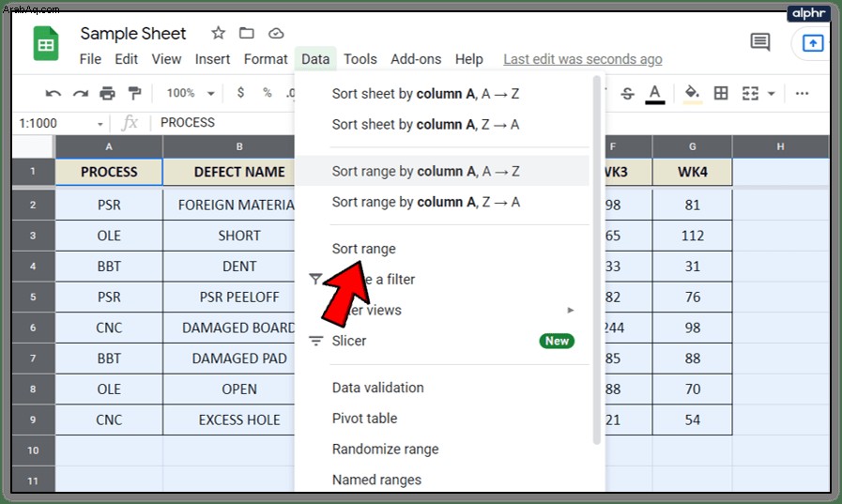Open the name box range dropdown
This screenshot has width=842, height=504.
[100, 124]
